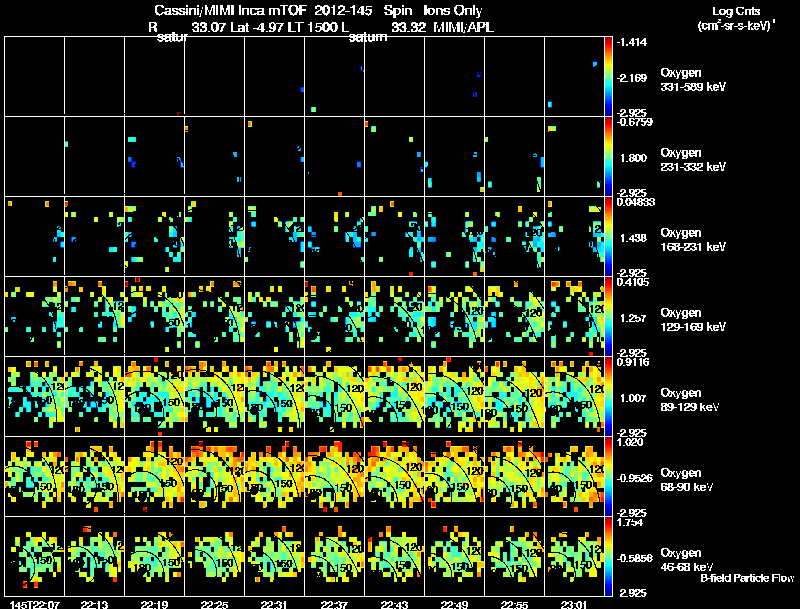Click the color bar beside 89-129 keV row
The height and width of the screenshot is (609, 800).
[x=608, y=396]
